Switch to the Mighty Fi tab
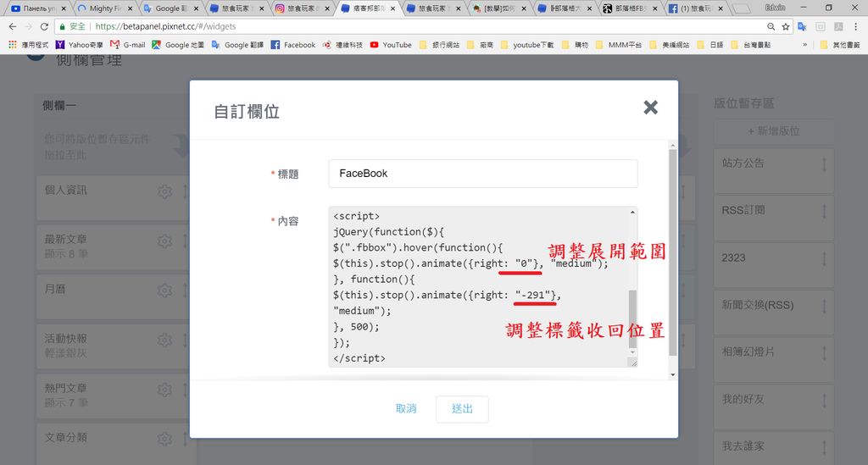The height and width of the screenshot is (465, 868). click(105, 8)
